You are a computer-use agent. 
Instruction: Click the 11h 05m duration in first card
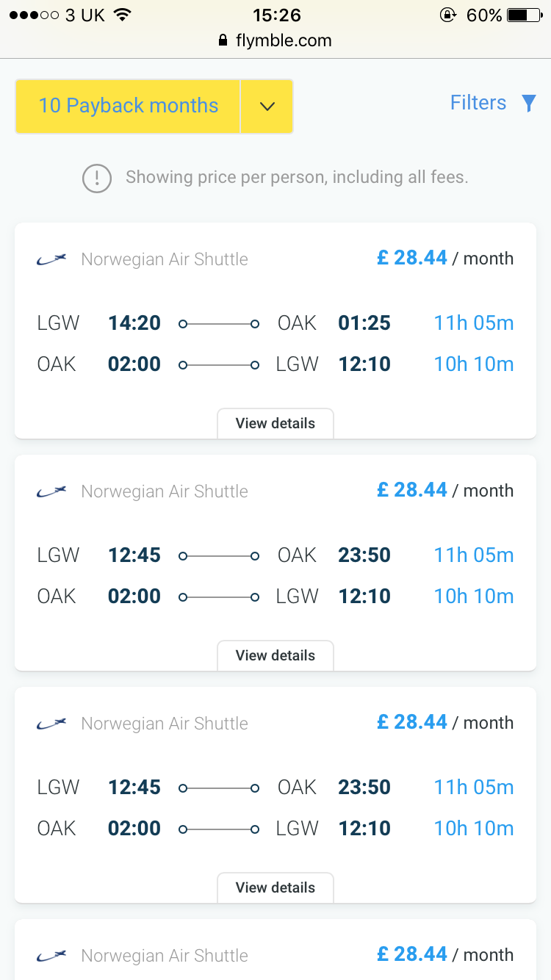pos(473,323)
